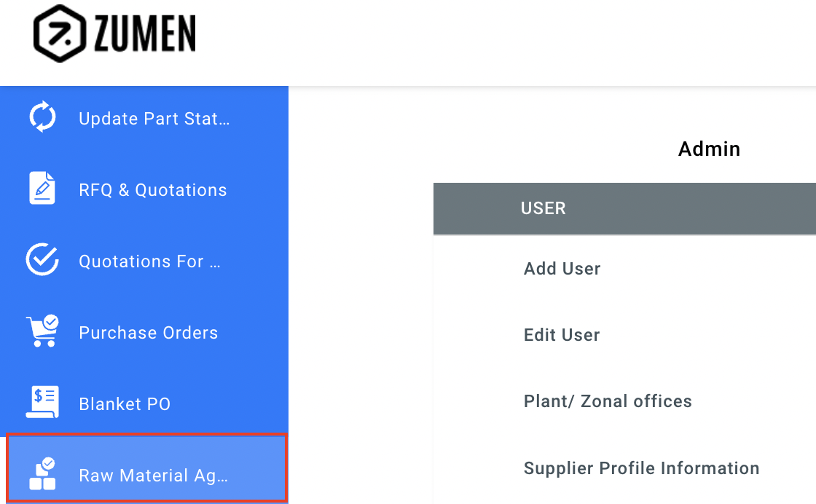Open Plant/ Zonal offices link

(x=608, y=401)
